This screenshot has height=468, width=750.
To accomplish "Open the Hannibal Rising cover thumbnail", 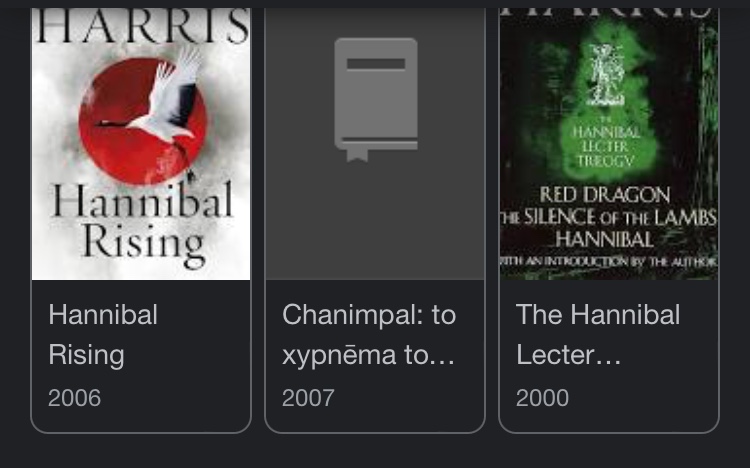I will [x=141, y=144].
